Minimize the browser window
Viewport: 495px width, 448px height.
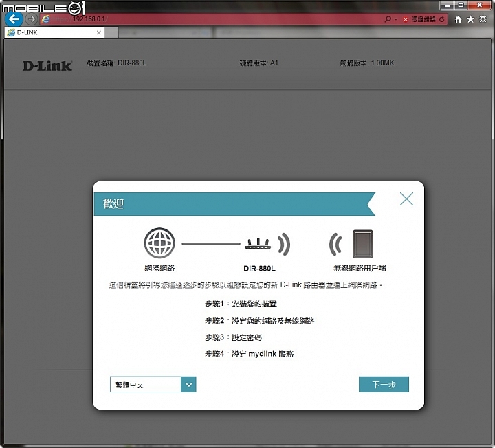[447, 5]
